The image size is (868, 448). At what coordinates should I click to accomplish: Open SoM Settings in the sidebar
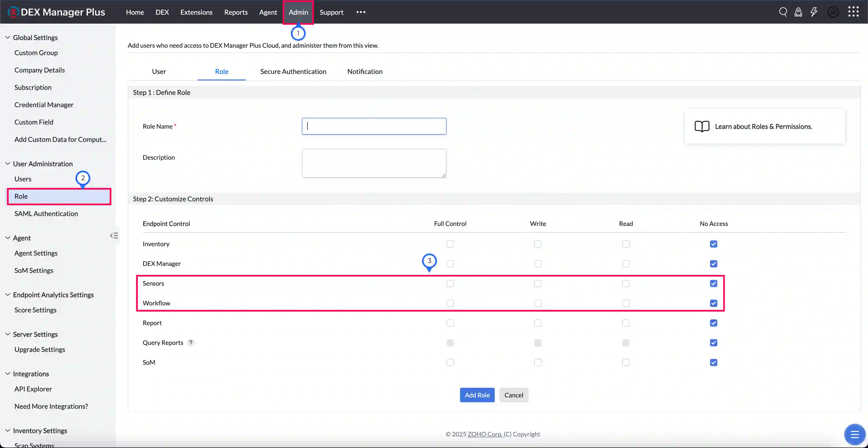coord(34,270)
